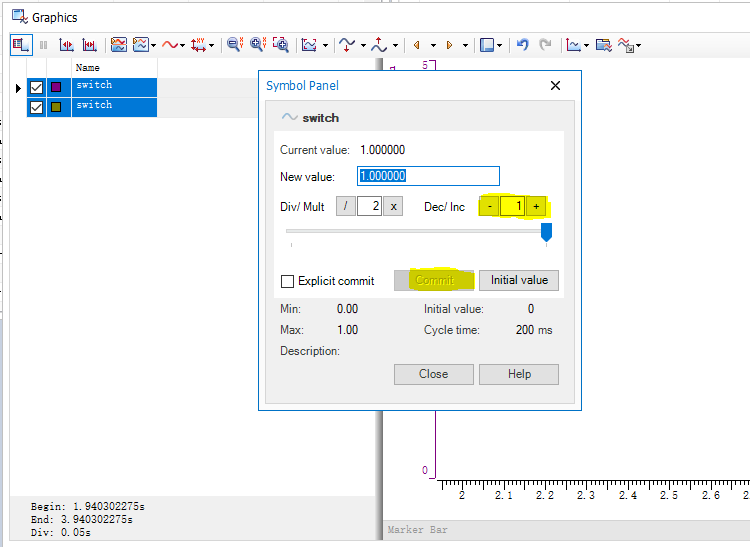Open dropdown beside axis settings icon
The width and height of the screenshot is (750, 547).
586,45
